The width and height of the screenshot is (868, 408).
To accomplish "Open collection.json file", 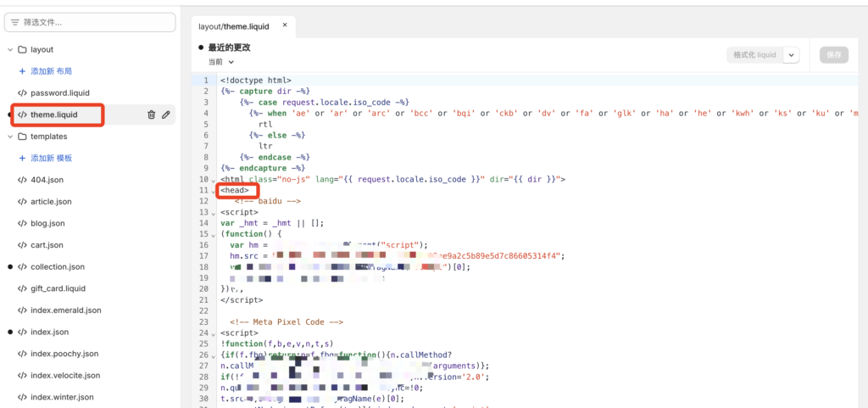I will coord(58,267).
